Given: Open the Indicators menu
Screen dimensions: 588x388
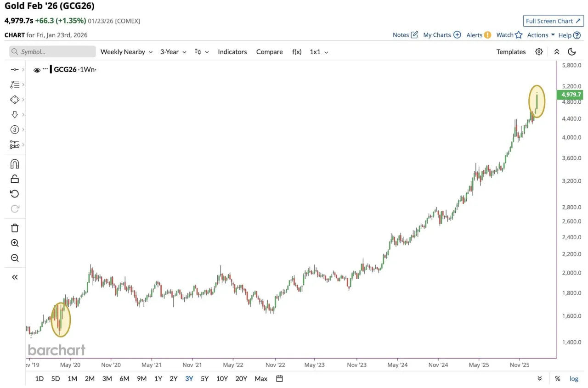Looking at the screenshot, I should pos(232,52).
